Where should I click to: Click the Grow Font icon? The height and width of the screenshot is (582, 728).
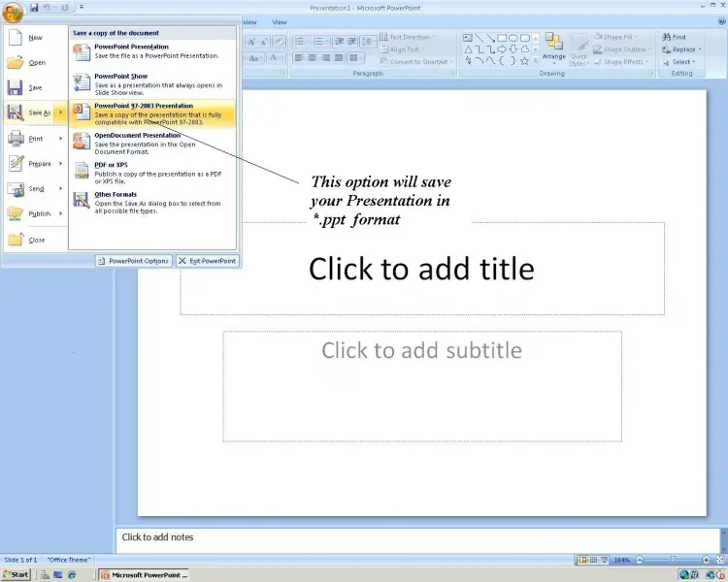click(x=251, y=42)
